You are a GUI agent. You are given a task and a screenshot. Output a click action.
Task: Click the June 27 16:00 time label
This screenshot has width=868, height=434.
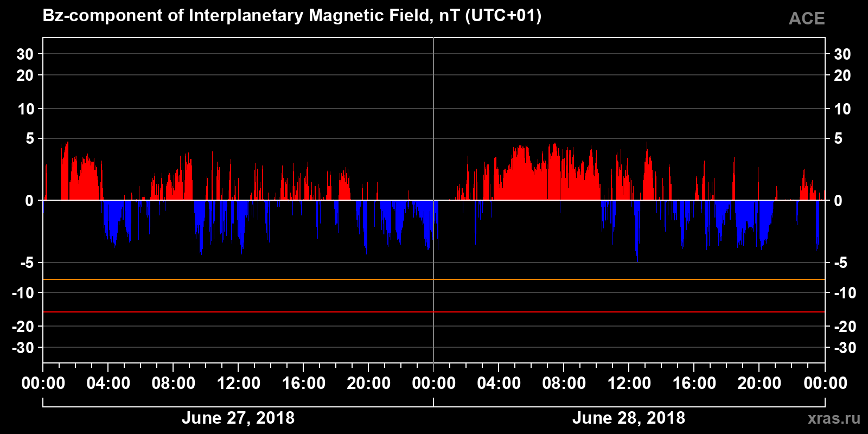coord(304,383)
